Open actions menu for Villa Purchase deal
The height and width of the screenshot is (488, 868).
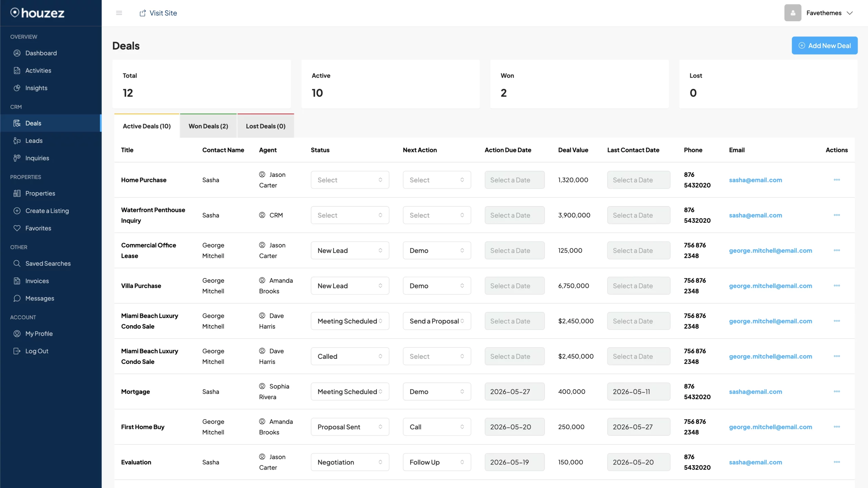[836, 285]
